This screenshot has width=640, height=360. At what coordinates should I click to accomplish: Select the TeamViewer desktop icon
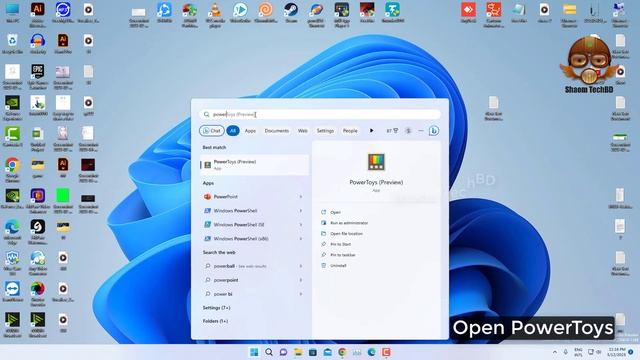pos(12,291)
